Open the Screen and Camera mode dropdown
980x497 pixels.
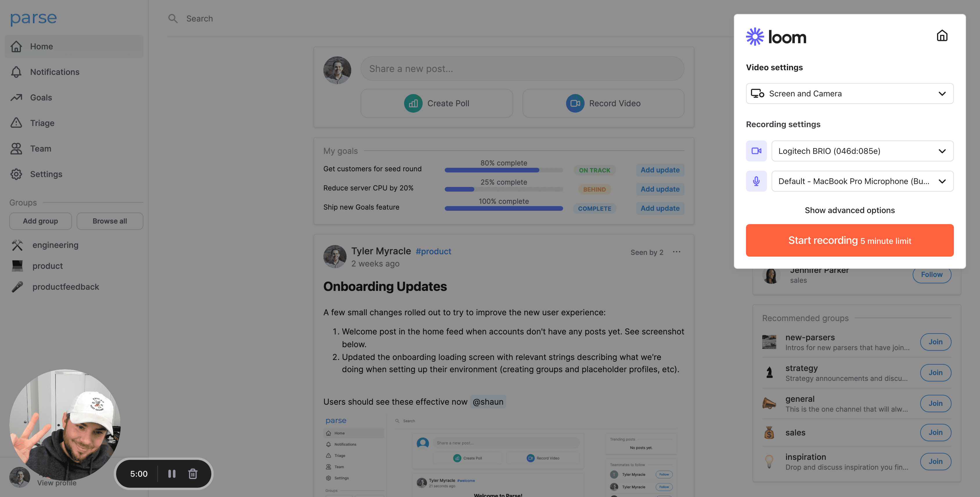849,93
